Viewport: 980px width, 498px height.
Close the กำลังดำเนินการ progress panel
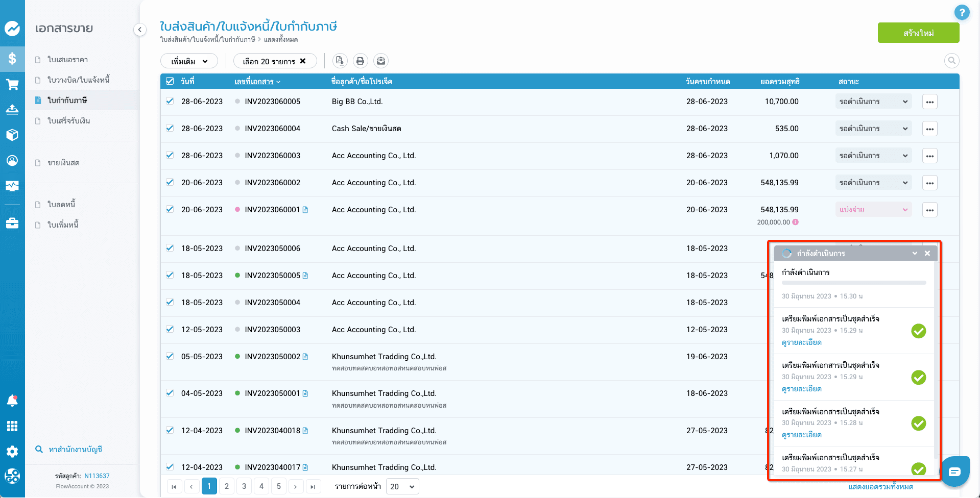pos(927,254)
